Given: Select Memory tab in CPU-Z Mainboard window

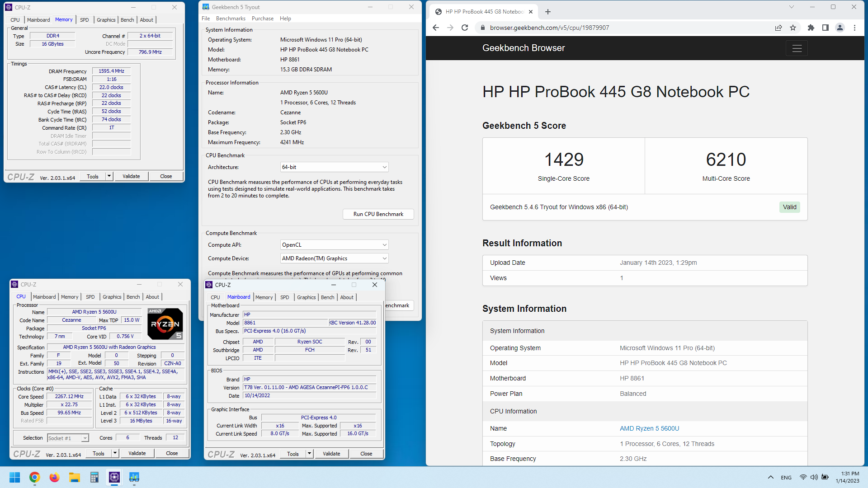Looking at the screenshot, I should point(264,297).
